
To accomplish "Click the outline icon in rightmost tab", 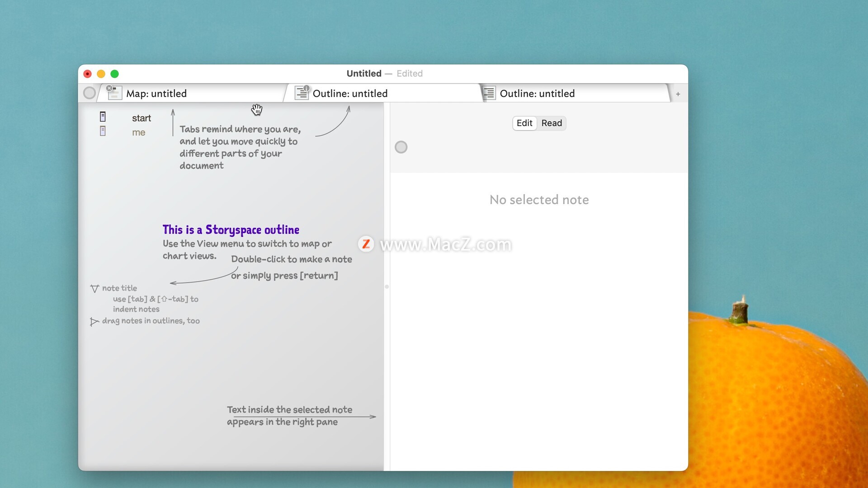I will pyautogui.click(x=489, y=94).
